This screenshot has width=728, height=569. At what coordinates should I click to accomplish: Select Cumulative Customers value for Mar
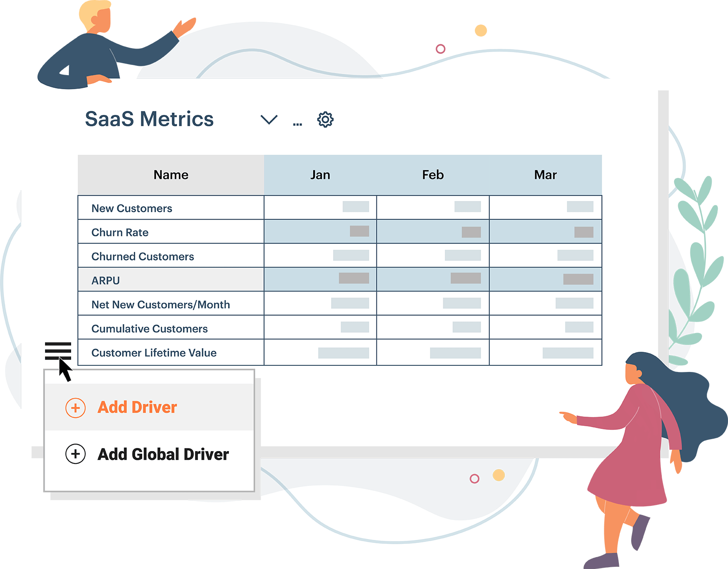click(579, 327)
